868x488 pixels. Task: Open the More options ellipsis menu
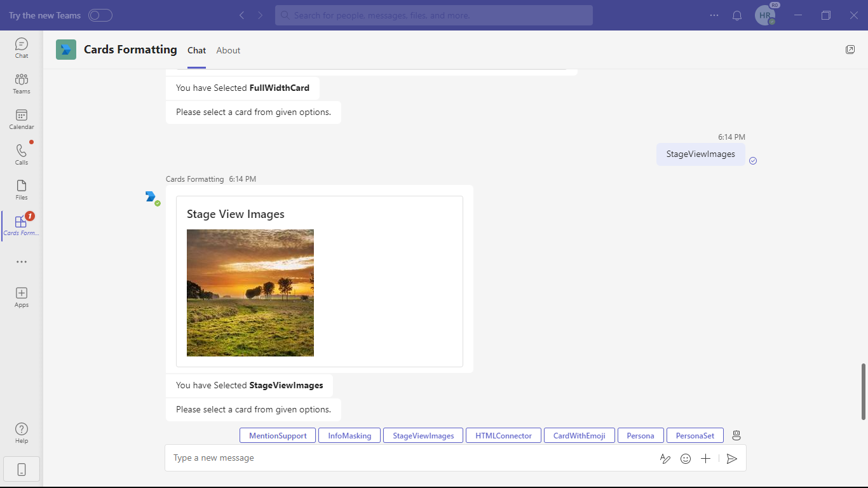tap(714, 15)
